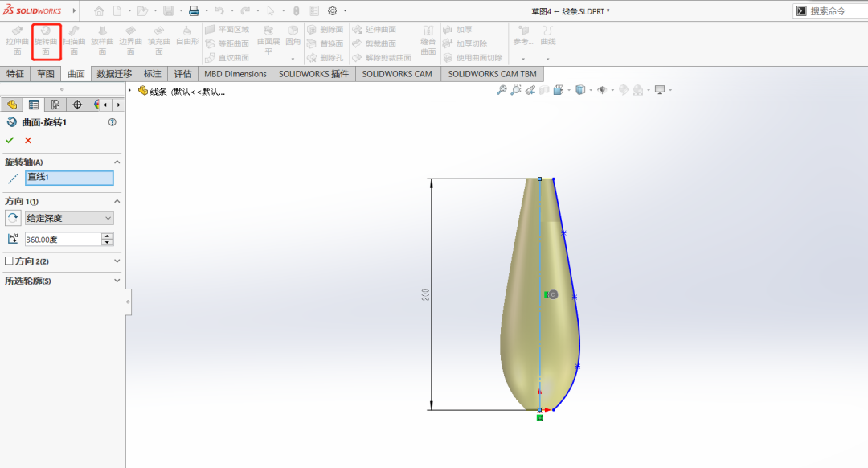Screen dimensions: 868x468
Task: Click the Zoom to Fit magnifier icon
Action: coord(502,90)
